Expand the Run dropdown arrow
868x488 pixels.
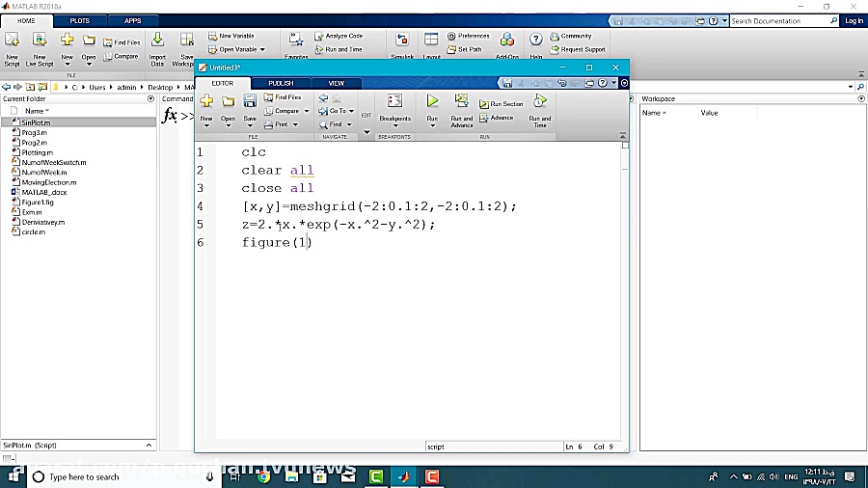(x=432, y=126)
